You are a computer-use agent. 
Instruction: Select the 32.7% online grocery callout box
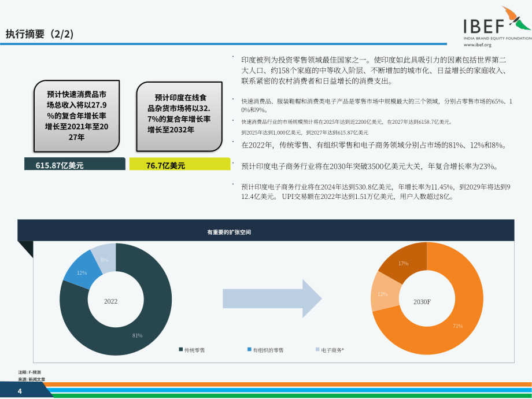(179, 116)
